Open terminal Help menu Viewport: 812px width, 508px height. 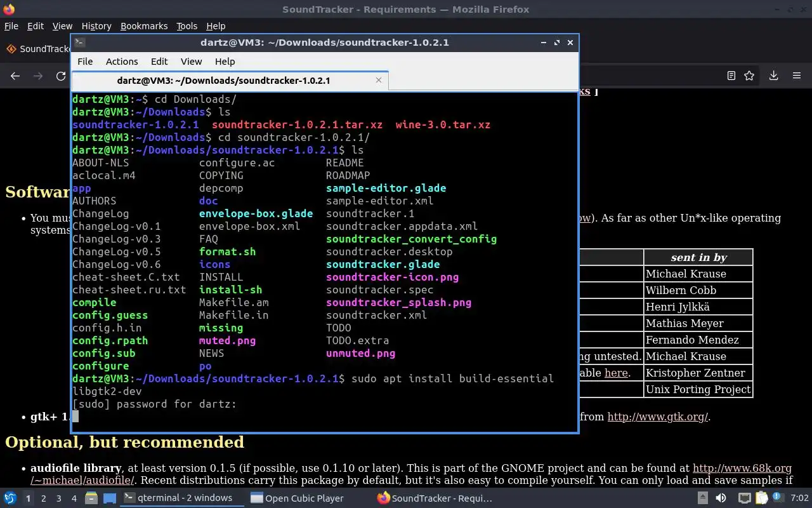click(225, 62)
